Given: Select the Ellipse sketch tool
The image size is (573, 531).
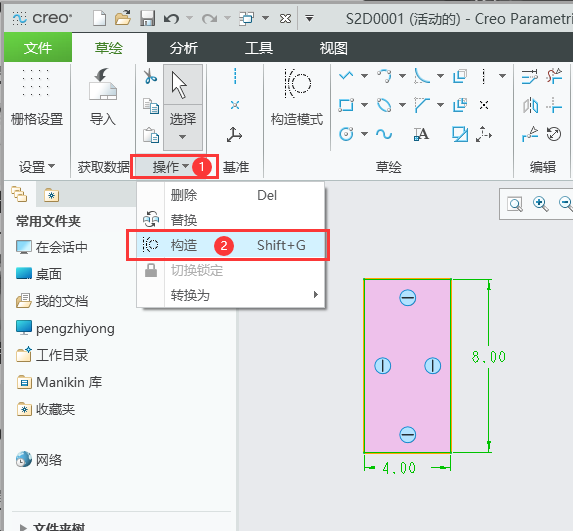Looking at the screenshot, I should 384,105.
